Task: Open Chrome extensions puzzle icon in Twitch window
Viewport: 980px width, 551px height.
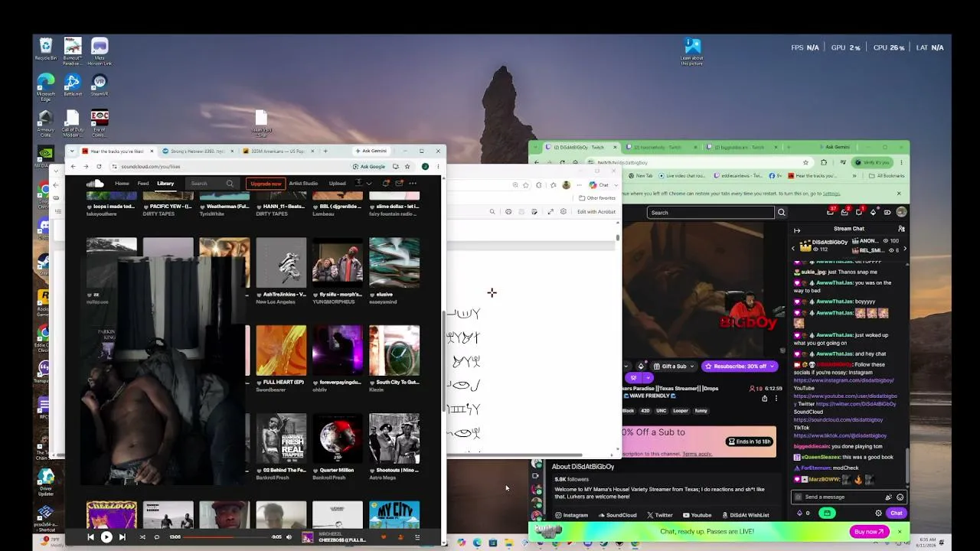Action: click(x=824, y=162)
